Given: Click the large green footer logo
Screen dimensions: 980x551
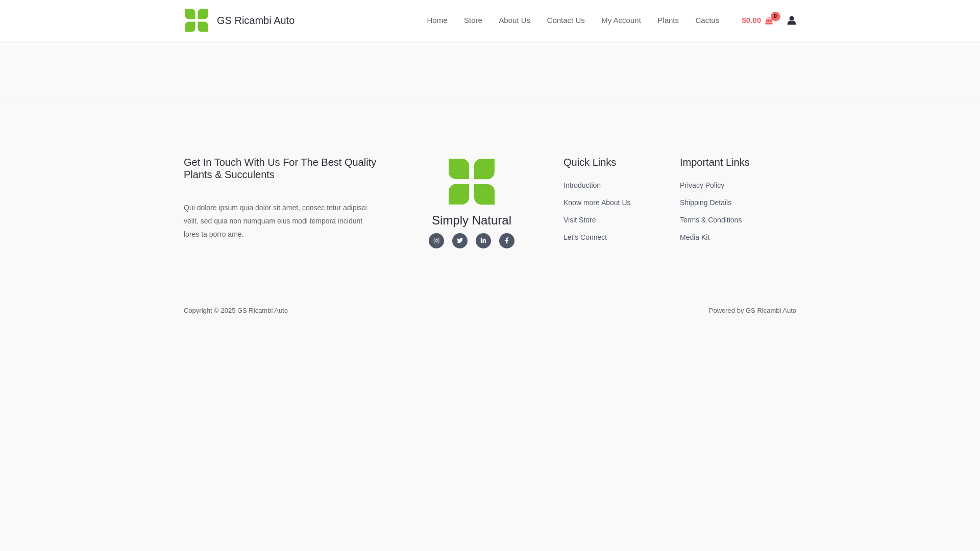Looking at the screenshot, I should point(472,182).
